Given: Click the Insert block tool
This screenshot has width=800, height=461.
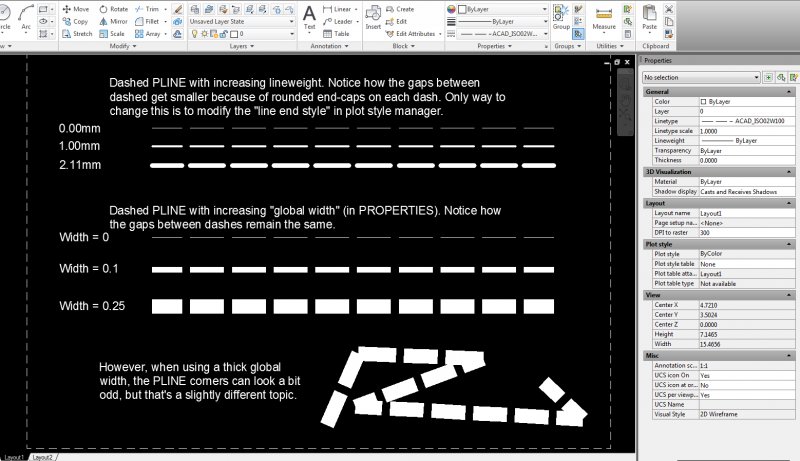Looking at the screenshot, I should click(373, 17).
